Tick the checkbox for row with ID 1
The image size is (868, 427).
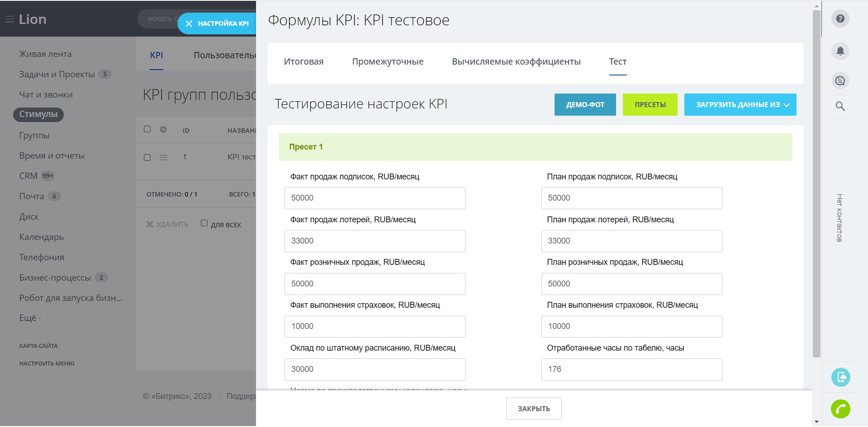coord(147,158)
